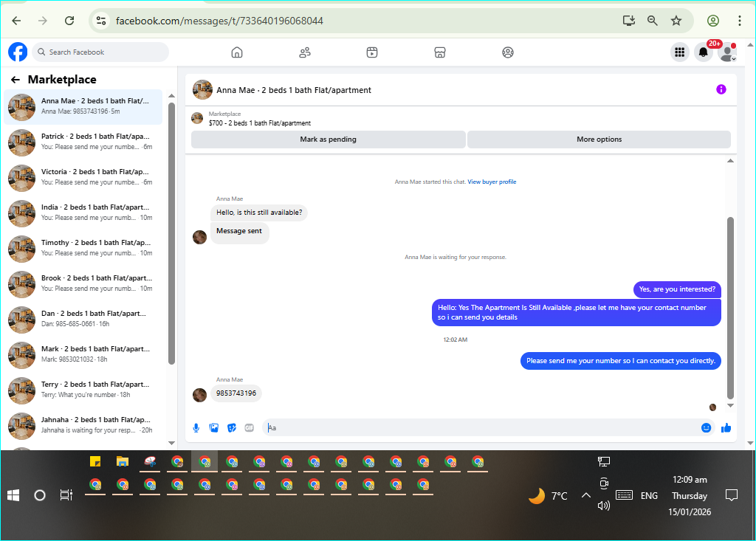Open the Patrick conversation
The image size is (756, 541).
pyautogui.click(x=83, y=142)
